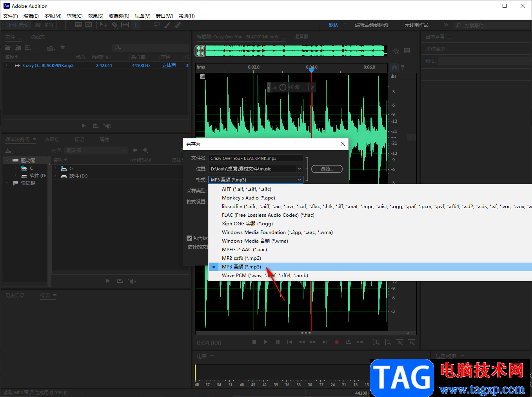Select the Time Selection tool

tap(135, 25)
